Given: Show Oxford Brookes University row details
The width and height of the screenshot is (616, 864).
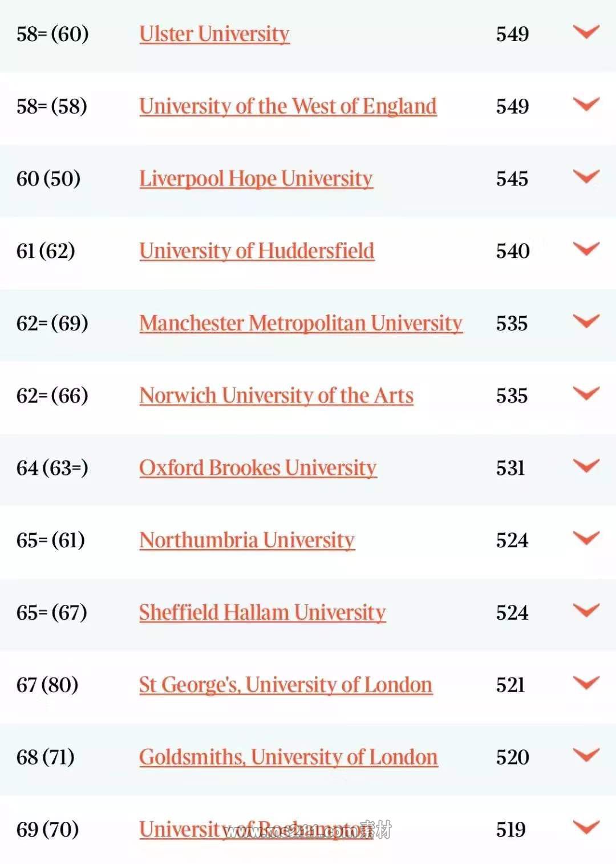Looking at the screenshot, I should (x=586, y=466).
